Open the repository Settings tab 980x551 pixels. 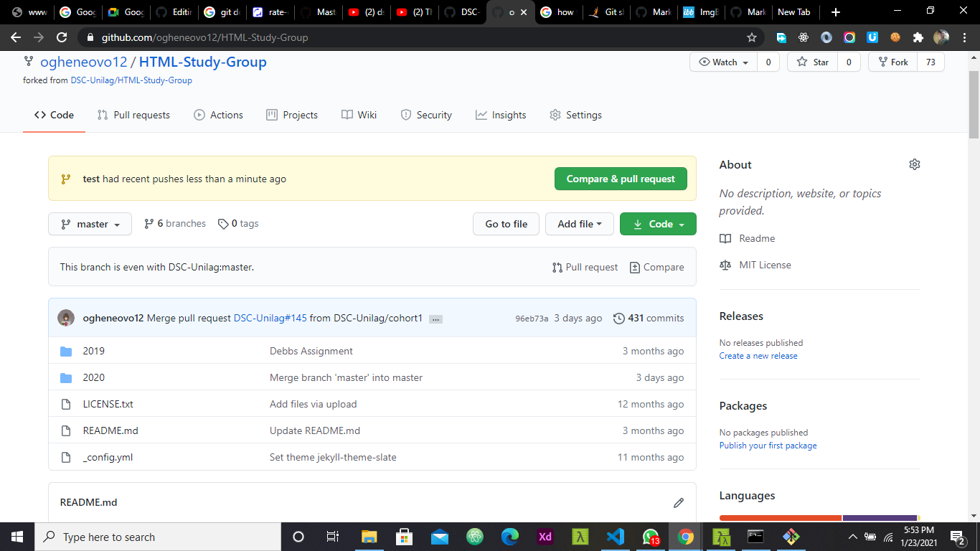575,115
